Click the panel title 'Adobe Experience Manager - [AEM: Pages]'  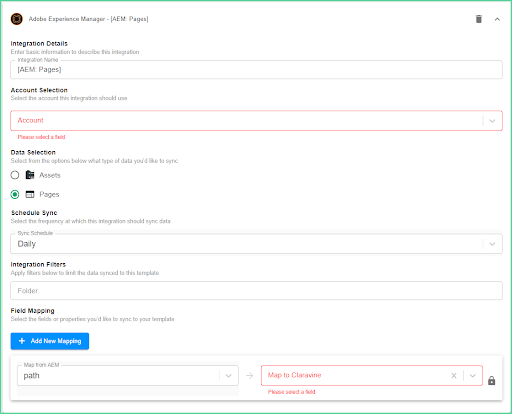click(88, 19)
